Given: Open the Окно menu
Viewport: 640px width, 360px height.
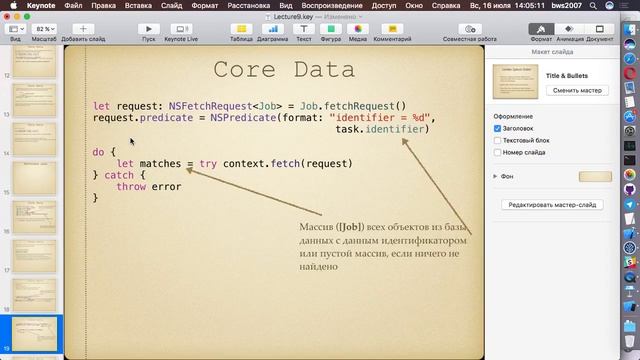Looking at the screenshot, I should pos(414,6).
